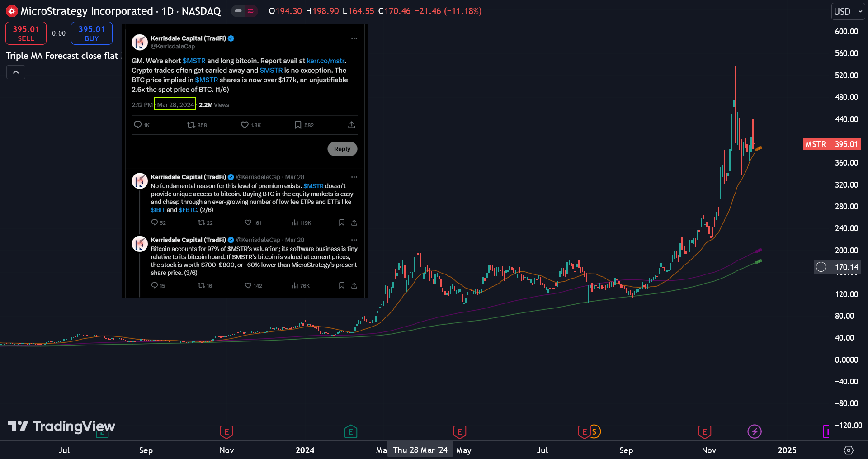The width and height of the screenshot is (868, 459).
Task: Click the Kerrisdale Capital avatar on the top tweet
Action: pos(140,42)
